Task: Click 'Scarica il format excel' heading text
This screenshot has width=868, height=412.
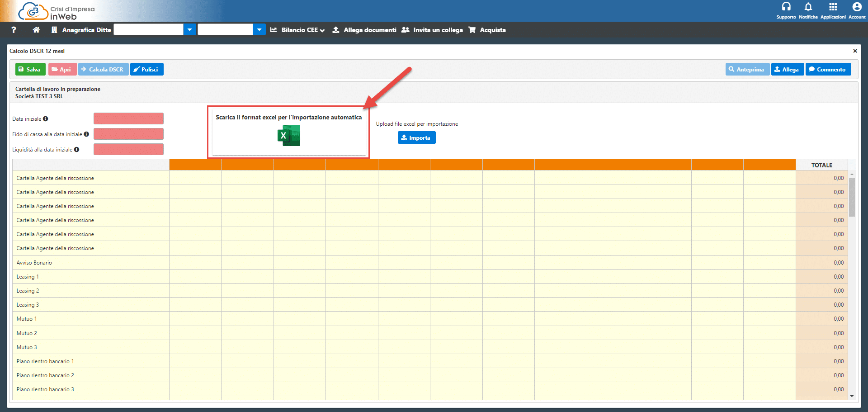Action: point(288,117)
